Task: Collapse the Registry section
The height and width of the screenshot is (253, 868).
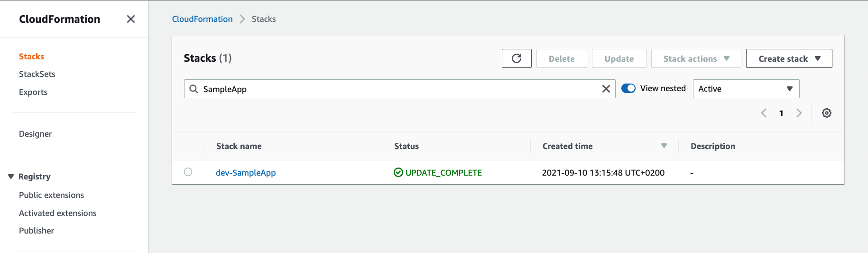Action: coord(11,177)
